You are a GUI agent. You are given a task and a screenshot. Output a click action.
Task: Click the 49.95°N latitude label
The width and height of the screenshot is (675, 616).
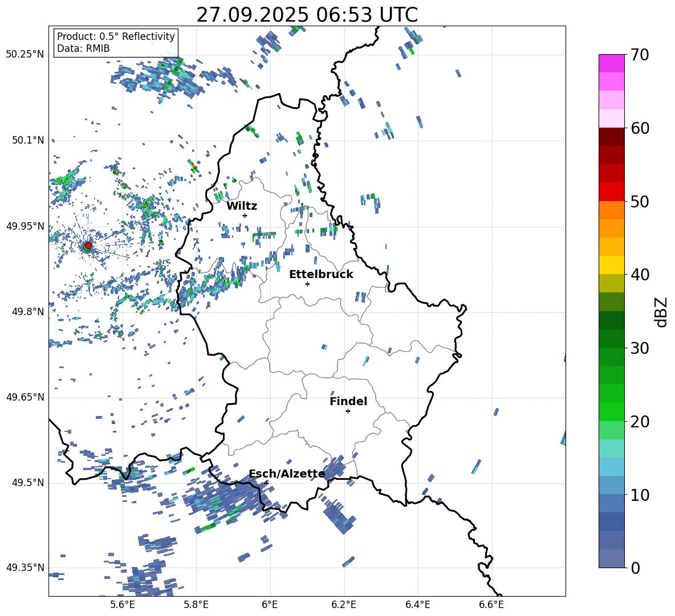[x=25, y=226]
